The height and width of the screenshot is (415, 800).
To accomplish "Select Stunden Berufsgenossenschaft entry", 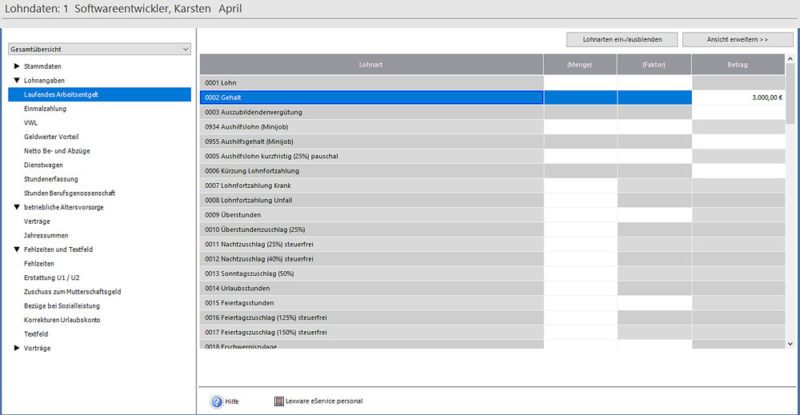I will pyautogui.click(x=69, y=193).
